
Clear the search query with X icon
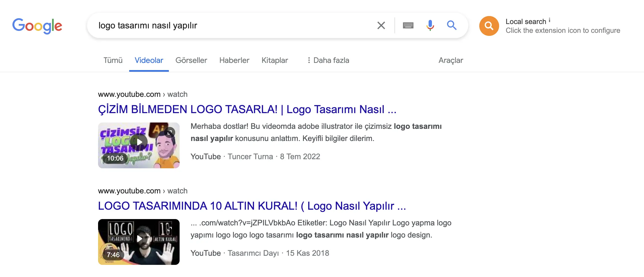pyautogui.click(x=381, y=25)
